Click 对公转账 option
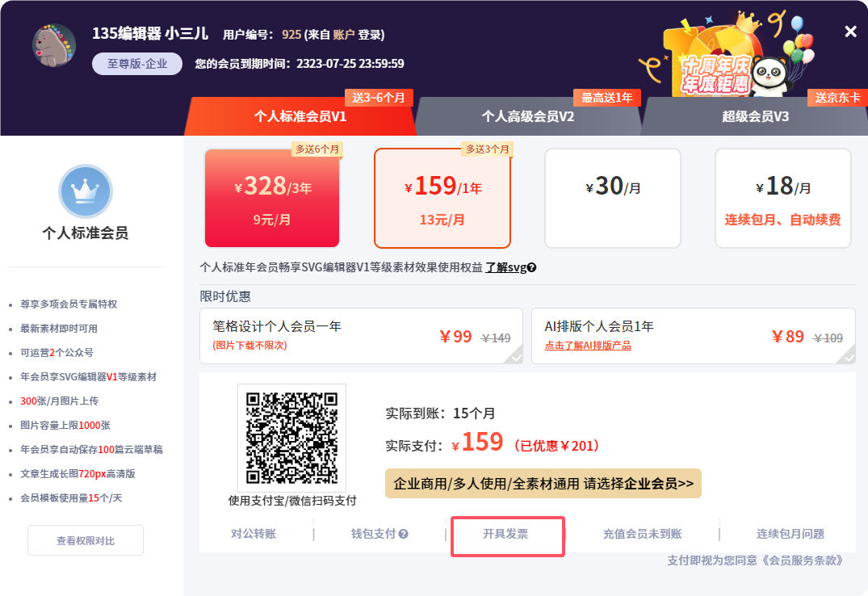The image size is (868, 596). coord(254,534)
